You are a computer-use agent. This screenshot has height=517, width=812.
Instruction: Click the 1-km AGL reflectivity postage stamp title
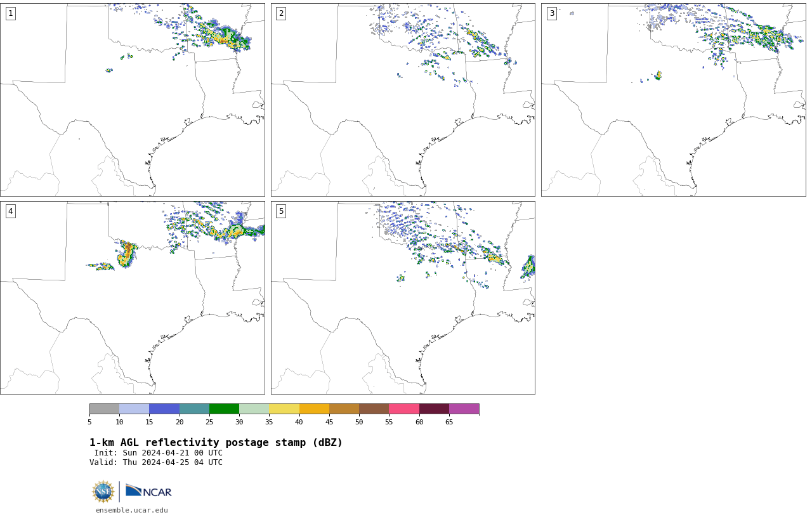pyautogui.click(x=216, y=443)
